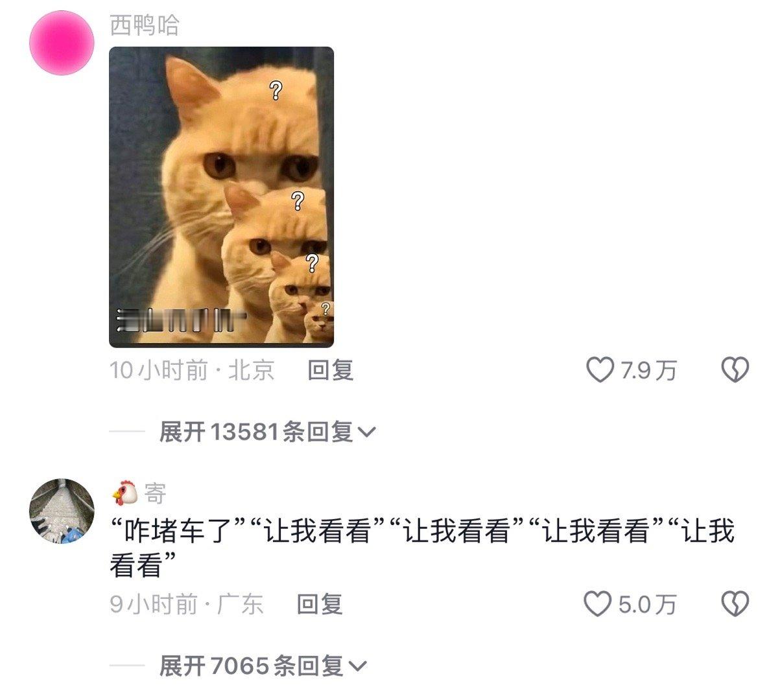Open 西鸭哈 username profile link
This screenshot has width=780, height=700.
pyautogui.click(x=145, y=25)
